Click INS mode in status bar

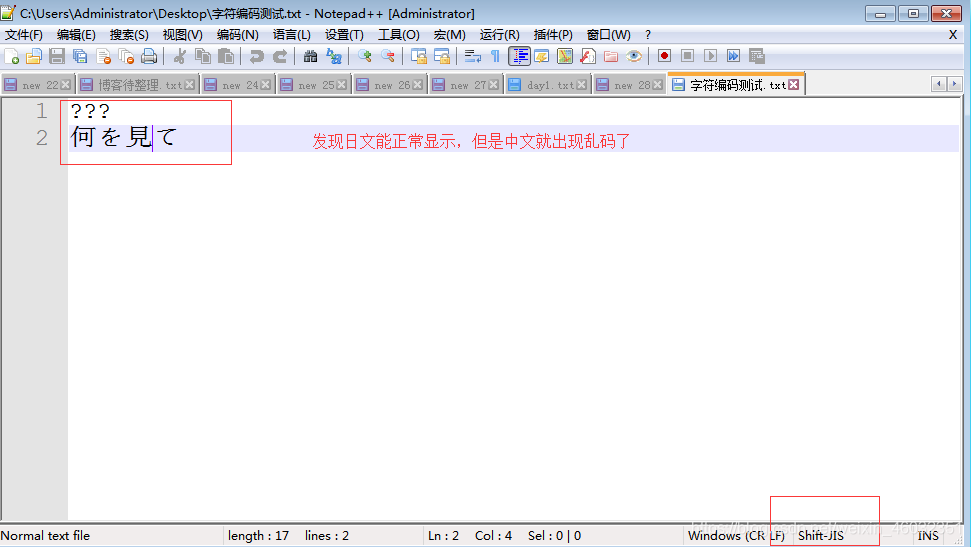tap(928, 536)
